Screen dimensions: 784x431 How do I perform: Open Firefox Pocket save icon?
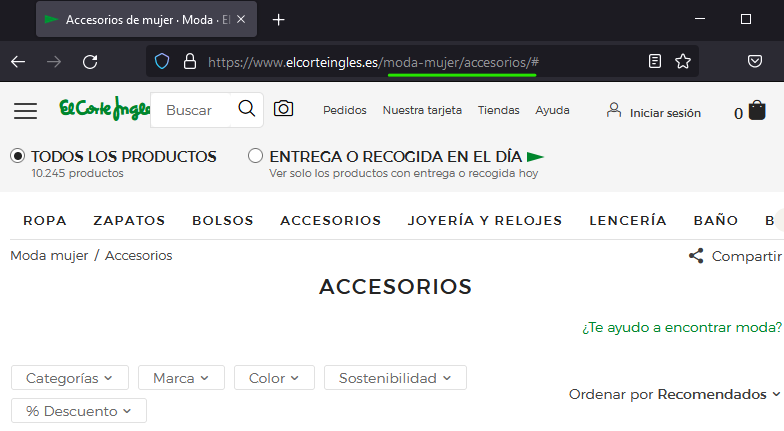756,61
